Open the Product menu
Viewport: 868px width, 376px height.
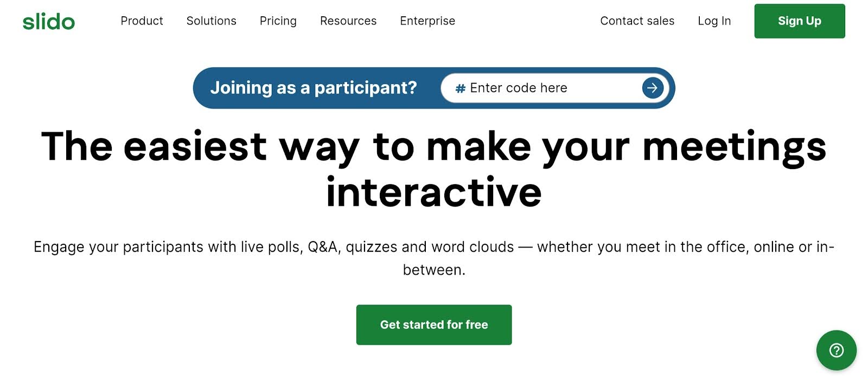coord(142,21)
